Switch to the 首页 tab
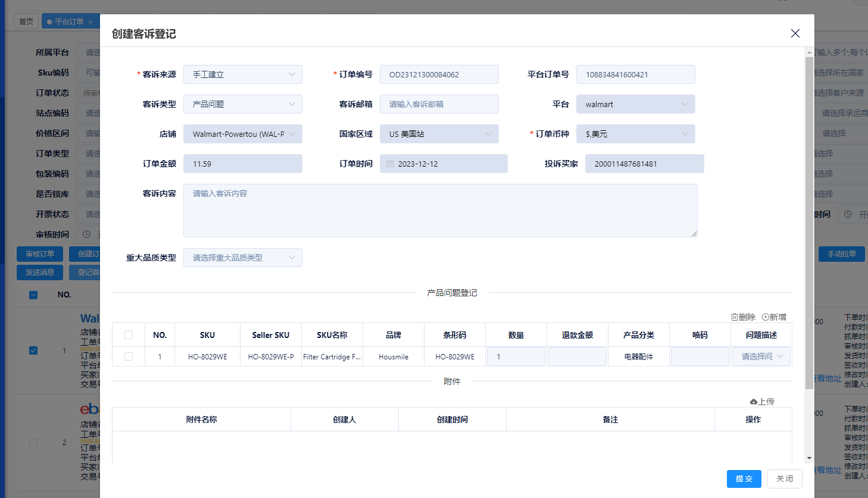 coord(26,20)
